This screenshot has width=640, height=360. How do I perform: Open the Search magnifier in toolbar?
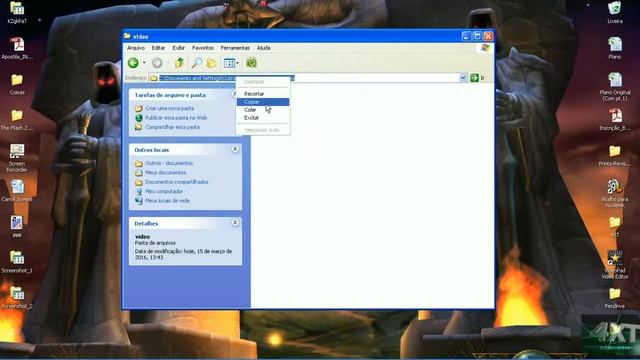point(197,63)
